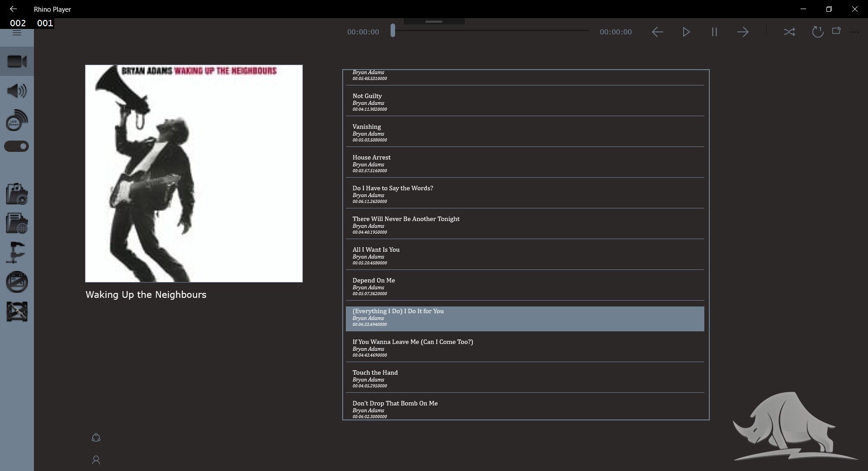The height and width of the screenshot is (471, 868).
Task: Toggle repeat-one mode
Action: 817,32
